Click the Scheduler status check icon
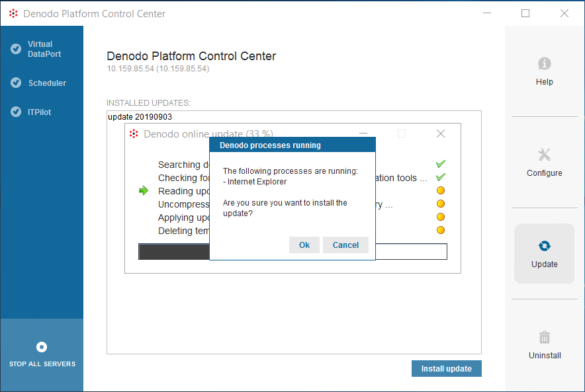Screen dimensions: 585x392 (x=16, y=83)
